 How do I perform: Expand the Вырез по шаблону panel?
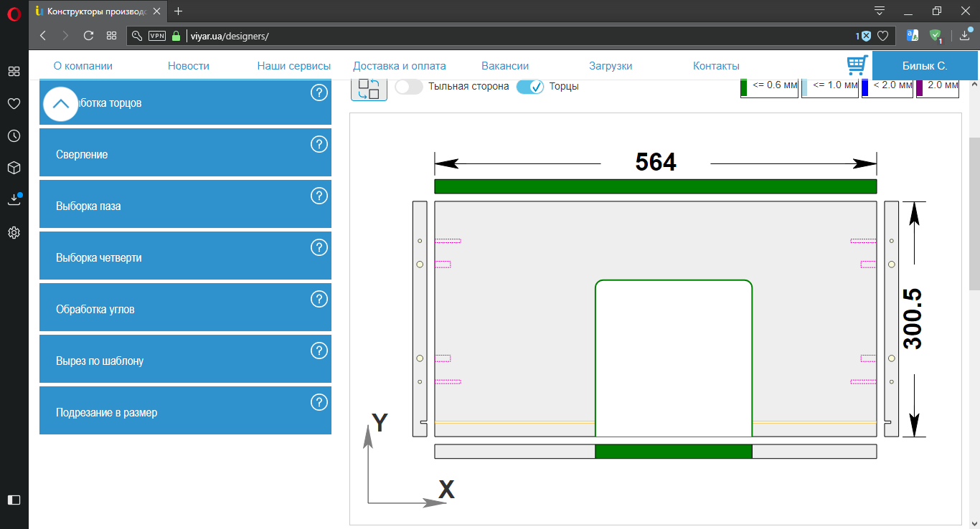pos(185,359)
